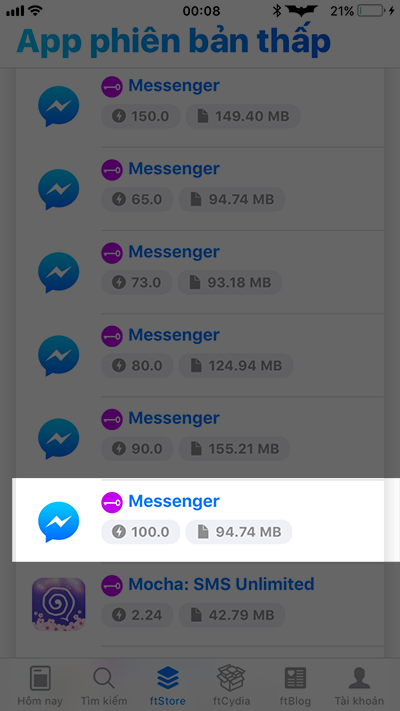The height and width of the screenshot is (711, 400).
Task: Tap the battery indicator in status bar
Action: click(x=370, y=11)
